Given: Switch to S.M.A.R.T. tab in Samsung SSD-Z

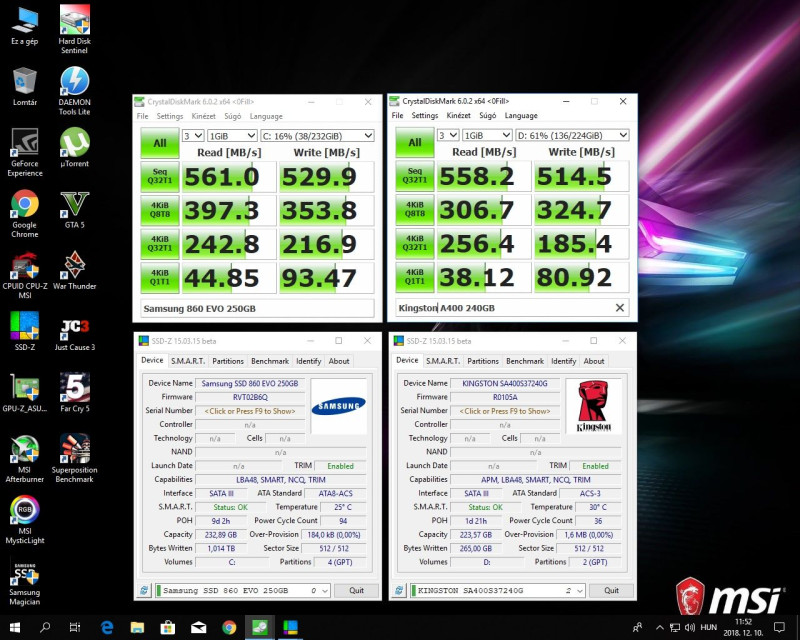Looking at the screenshot, I should click(x=188, y=361).
